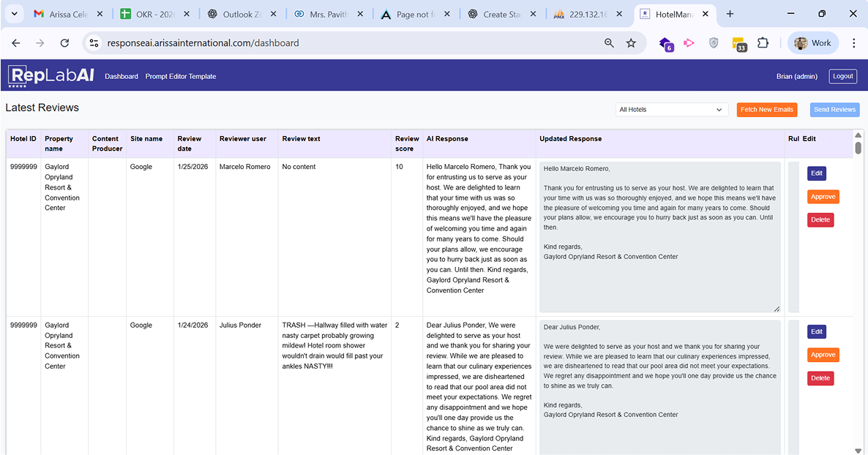This screenshot has height=455, width=868.
Task: Click the vertical scrollbar down arrow
Action: pyautogui.click(x=858, y=450)
